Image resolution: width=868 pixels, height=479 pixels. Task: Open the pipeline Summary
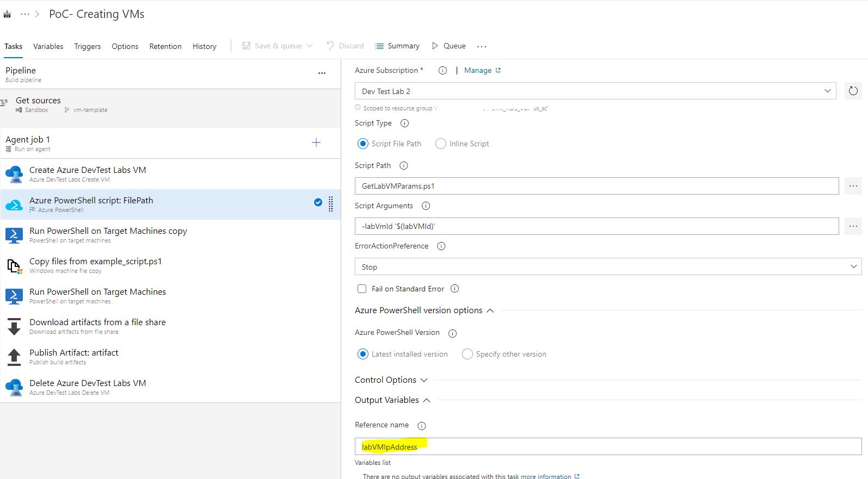click(x=397, y=46)
